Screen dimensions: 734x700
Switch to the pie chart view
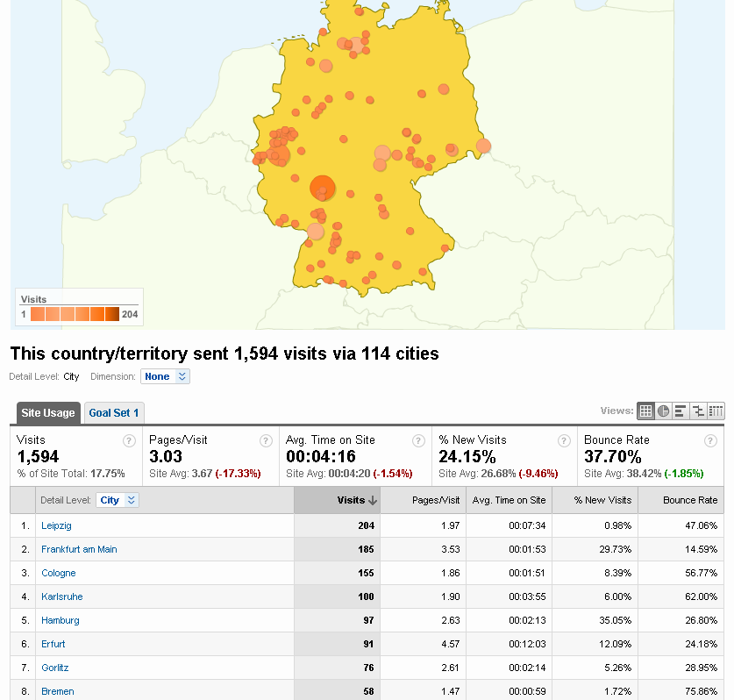click(x=663, y=411)
